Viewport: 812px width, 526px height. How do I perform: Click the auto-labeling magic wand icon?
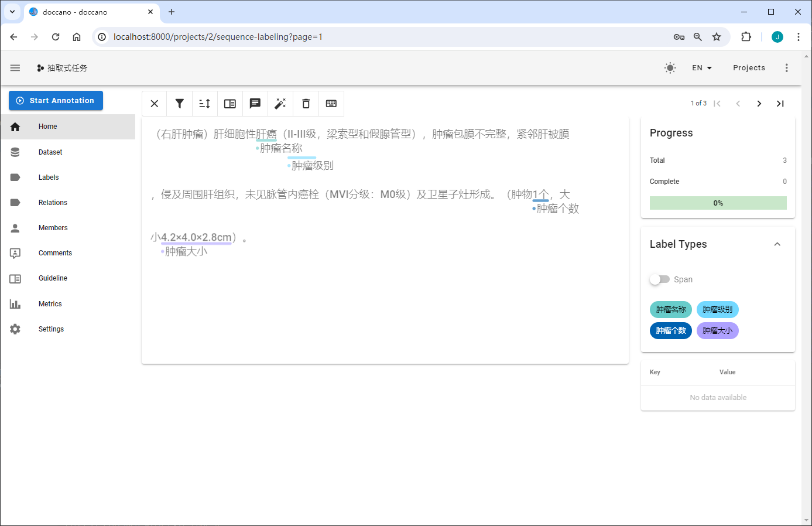280,104
